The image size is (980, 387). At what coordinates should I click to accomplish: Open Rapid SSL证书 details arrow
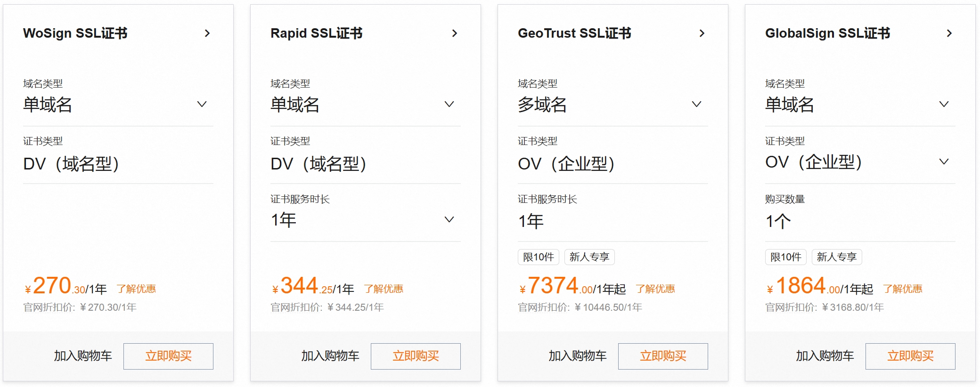click(x=455, y=33)
